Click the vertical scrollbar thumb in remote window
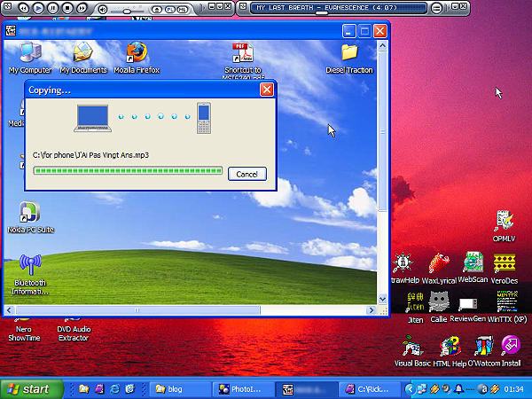Viewport: 532px width, 399px height. click(382, 131)
